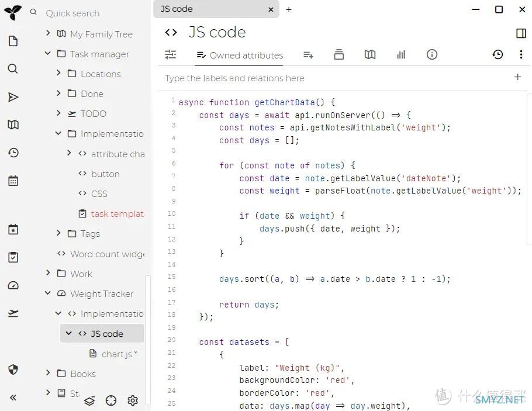Expand the Locations folder in tree
Viewport: 532px width, 411px height.
[x=58, y=74]
